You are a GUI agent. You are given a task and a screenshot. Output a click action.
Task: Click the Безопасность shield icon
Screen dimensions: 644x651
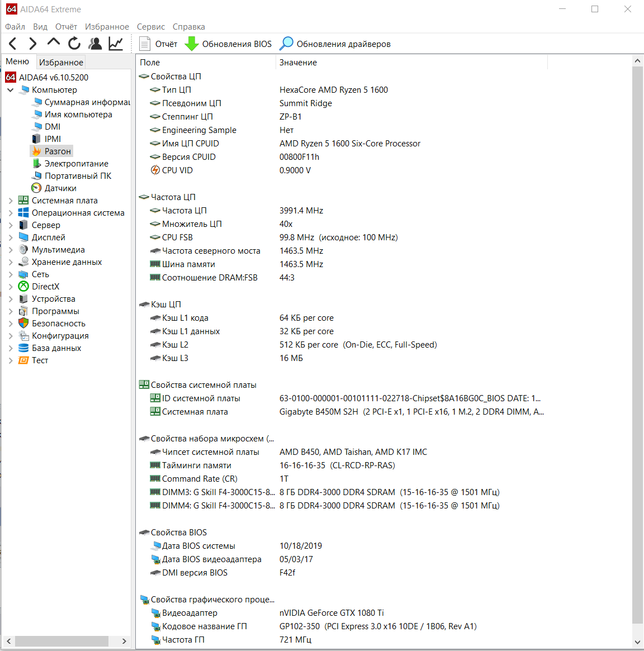[x=23, y=324]
